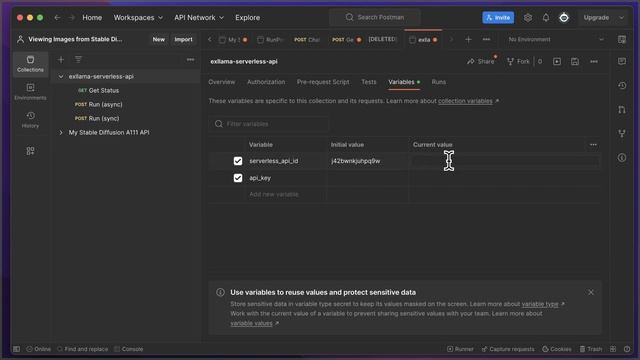Image resolution: width=640 pixels, height=360 pixels.
Task: Open collection info icon in right sidebar
Action: point(622,158)
